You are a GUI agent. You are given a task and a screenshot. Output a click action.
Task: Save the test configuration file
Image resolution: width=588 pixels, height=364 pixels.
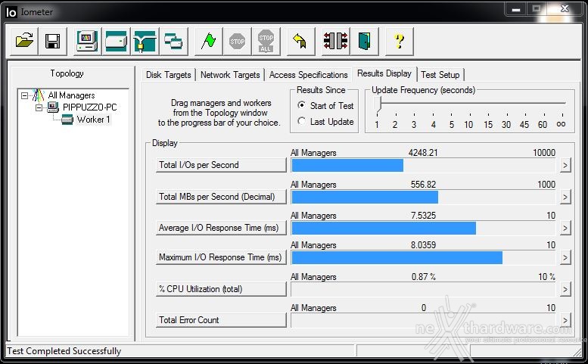point(53,41)
